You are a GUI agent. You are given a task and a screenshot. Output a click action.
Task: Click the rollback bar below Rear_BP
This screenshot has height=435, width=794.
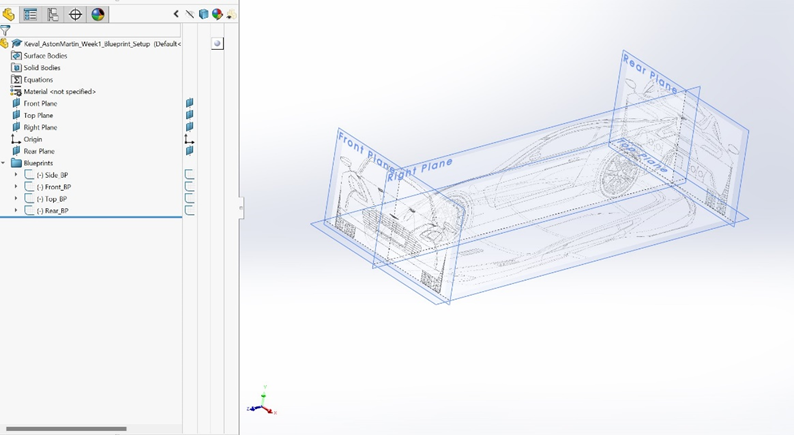click(x=91, y=217)
